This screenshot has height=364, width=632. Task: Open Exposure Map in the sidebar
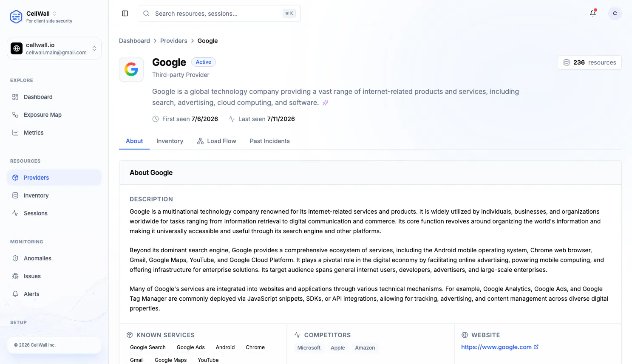click(54, 115)
